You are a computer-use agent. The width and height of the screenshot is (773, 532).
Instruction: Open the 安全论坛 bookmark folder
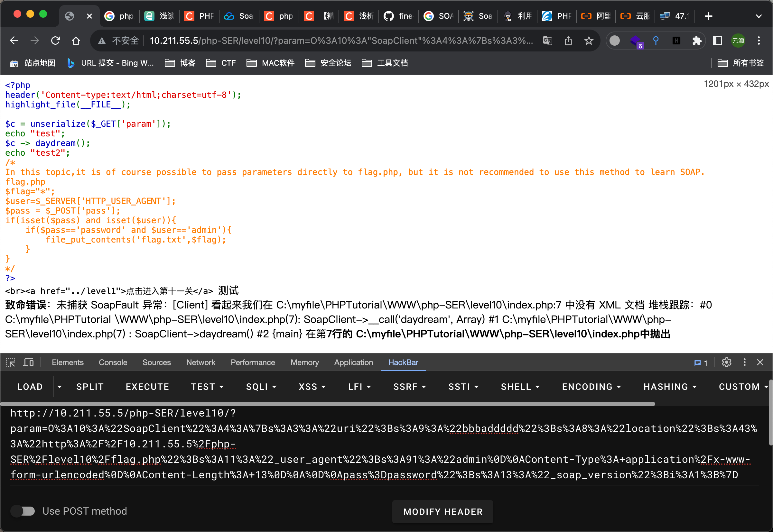(328, 63)
